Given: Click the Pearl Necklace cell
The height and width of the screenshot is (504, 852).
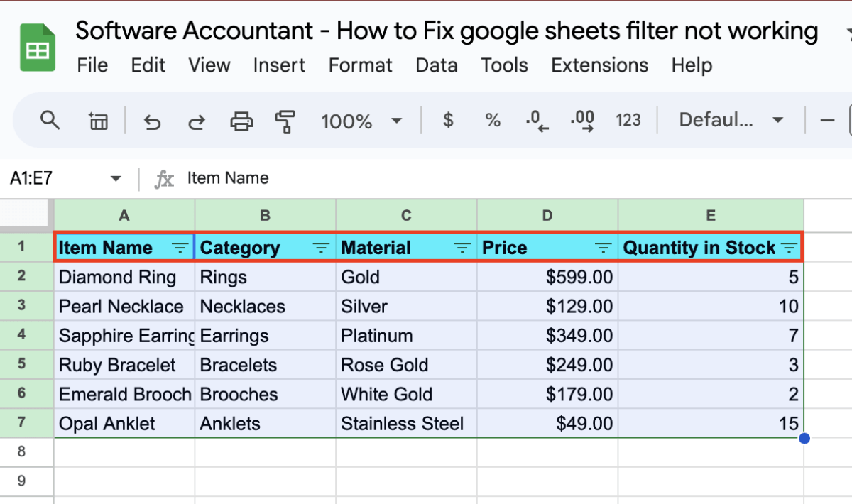Looking at the screenshot, I should click(124, 306).
